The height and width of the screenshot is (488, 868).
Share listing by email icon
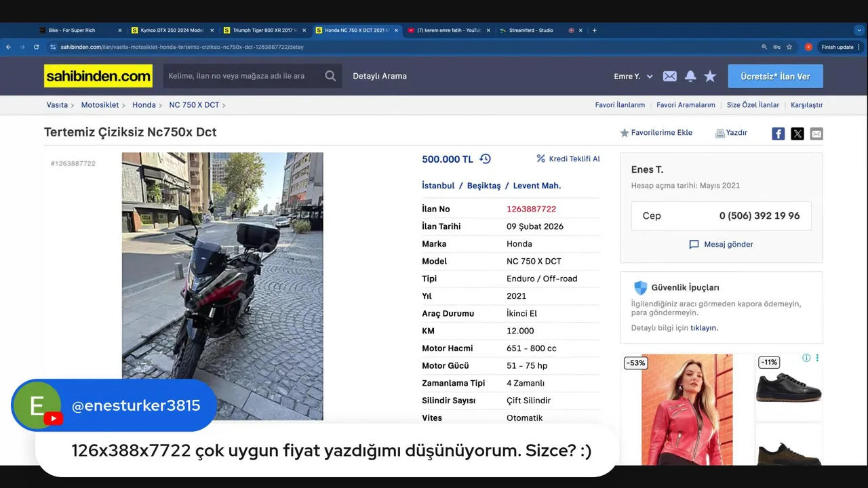816,134
